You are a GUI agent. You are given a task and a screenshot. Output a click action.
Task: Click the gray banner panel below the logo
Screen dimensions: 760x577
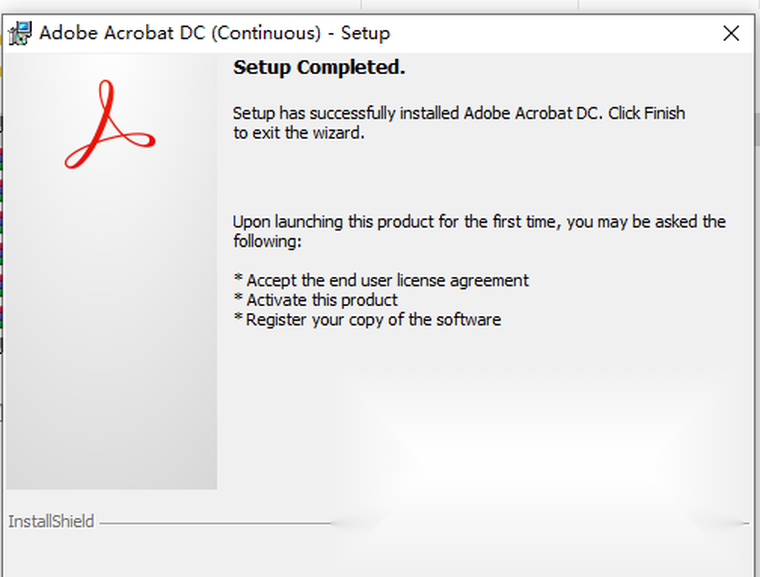point(111,350)
